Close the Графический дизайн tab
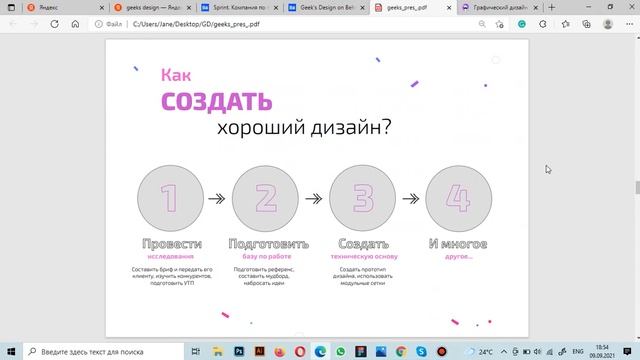The width and height of the screenshot is (640, 360). (x=536, y=7)
